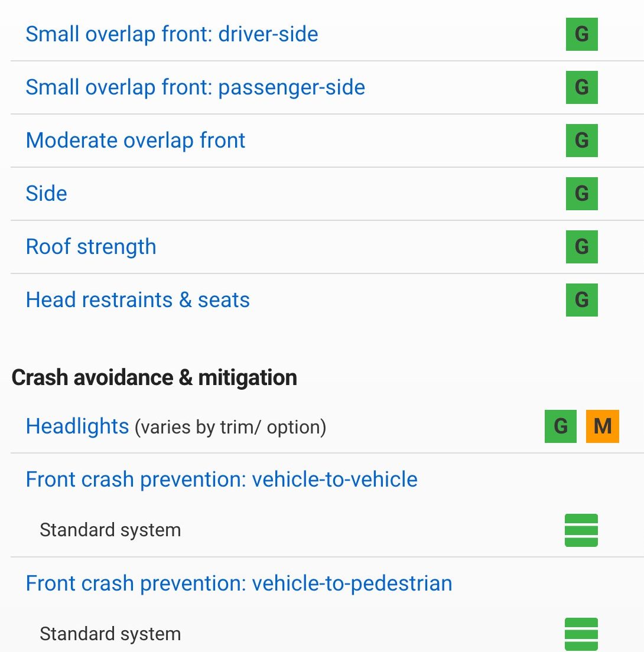Click the green bars icon for vehicle-to-pedestrian standard system

tap(581, 634)
